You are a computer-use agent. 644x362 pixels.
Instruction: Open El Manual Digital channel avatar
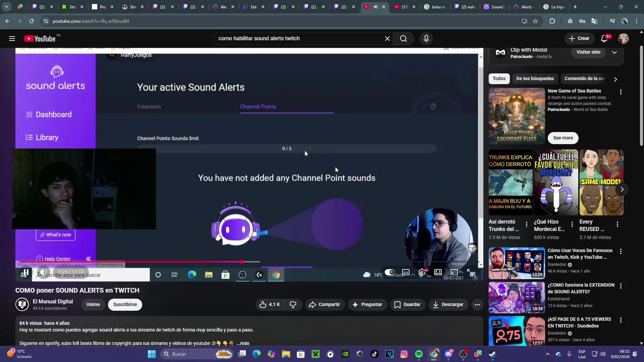pyautogui.click(x=22, y=304)
